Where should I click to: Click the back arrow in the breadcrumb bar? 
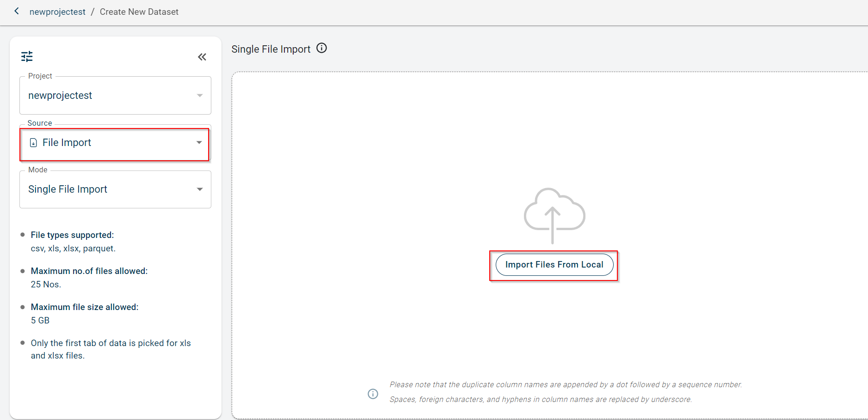tap(17, 11)
